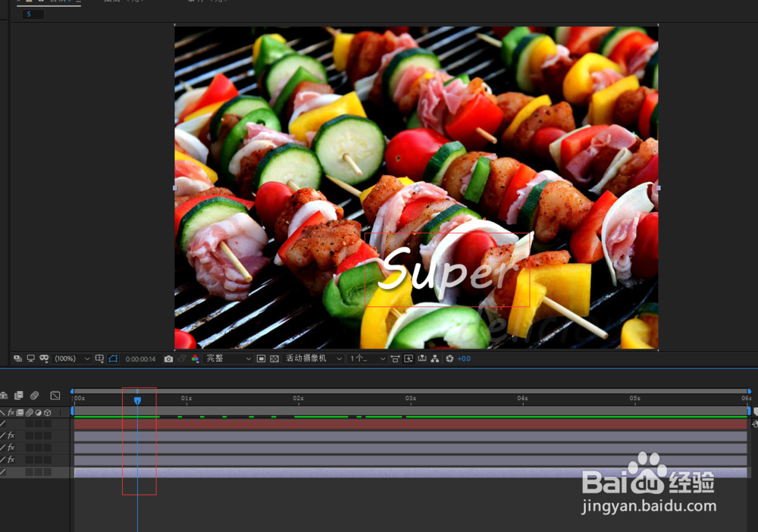Viewport: 758px width, 532px height.
Task: Click the 02s mark on the time ruler
Action: tap(298, 398)
